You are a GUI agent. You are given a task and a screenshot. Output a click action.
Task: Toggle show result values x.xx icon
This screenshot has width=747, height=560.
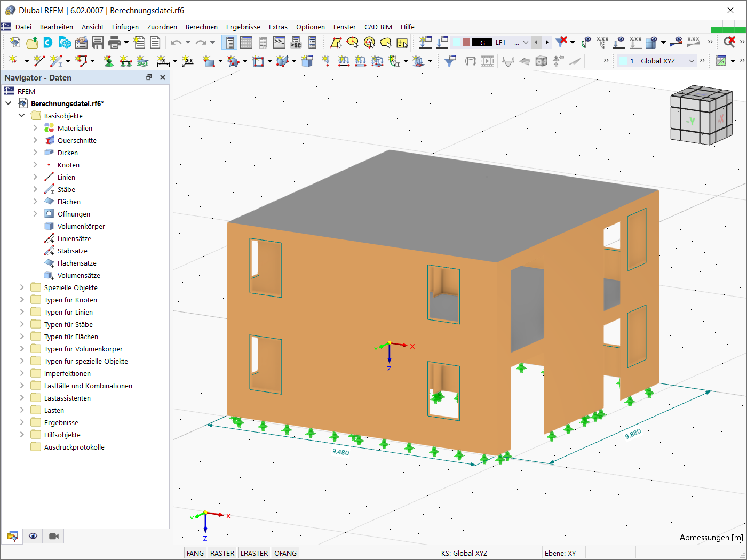tap(693, 42)
